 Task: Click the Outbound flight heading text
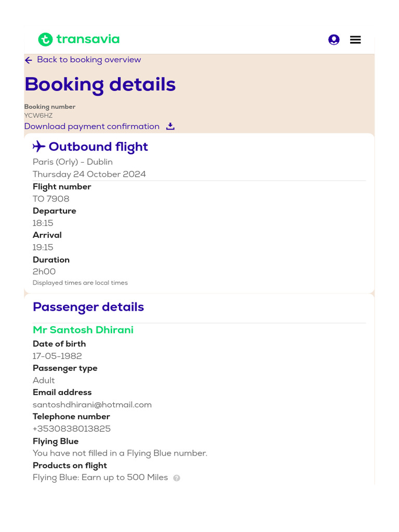point(98,147)
